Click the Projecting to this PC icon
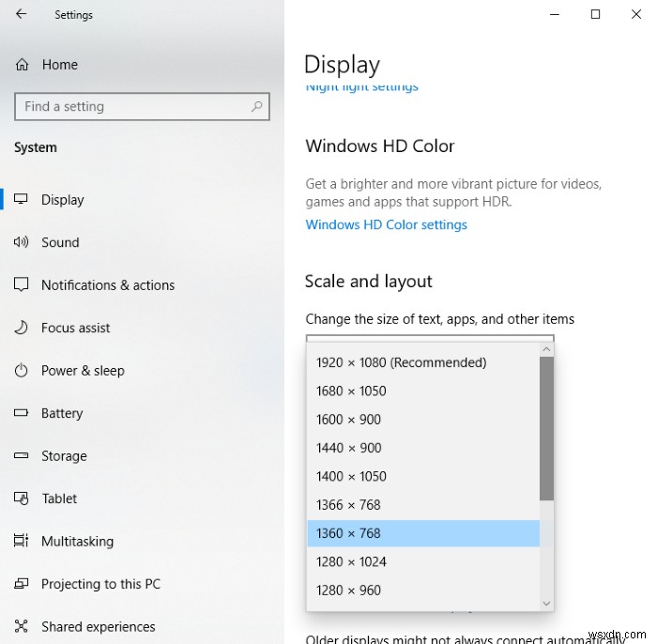This screenshot has height=644, width=657. coord(21,583)
